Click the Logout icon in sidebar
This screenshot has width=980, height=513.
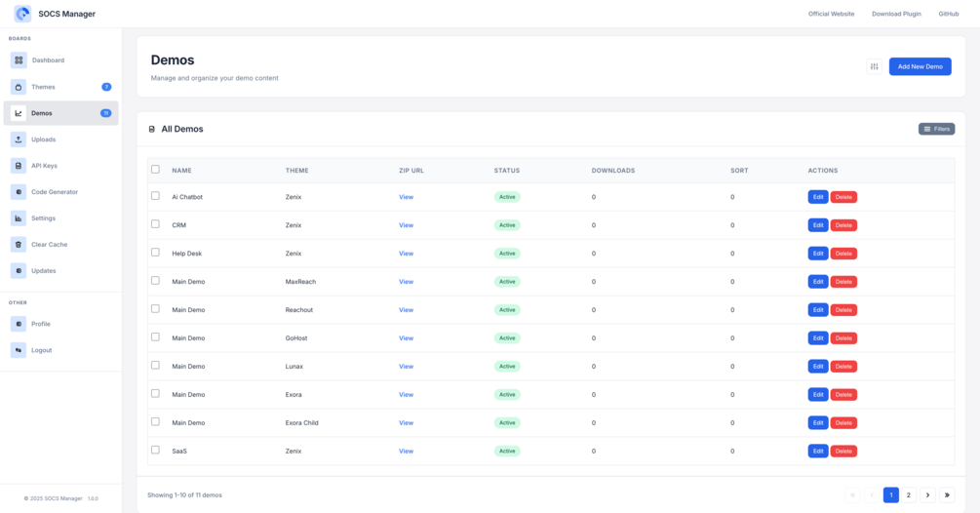click(19, 350)
